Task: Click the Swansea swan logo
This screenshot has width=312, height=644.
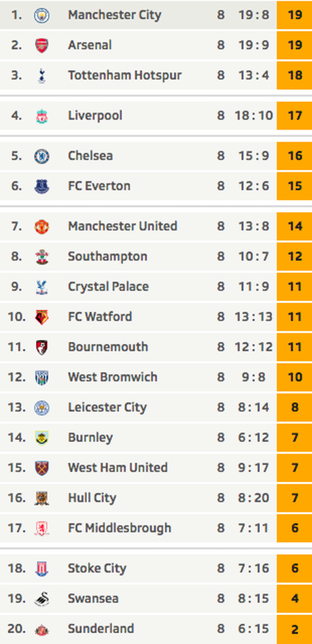Action: click(x=42, y=598)
